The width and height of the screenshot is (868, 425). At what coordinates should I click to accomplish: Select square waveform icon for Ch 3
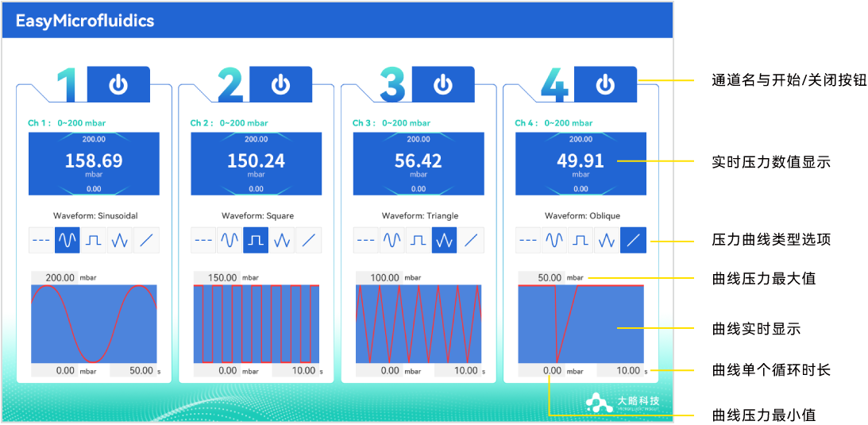(418, 240)
